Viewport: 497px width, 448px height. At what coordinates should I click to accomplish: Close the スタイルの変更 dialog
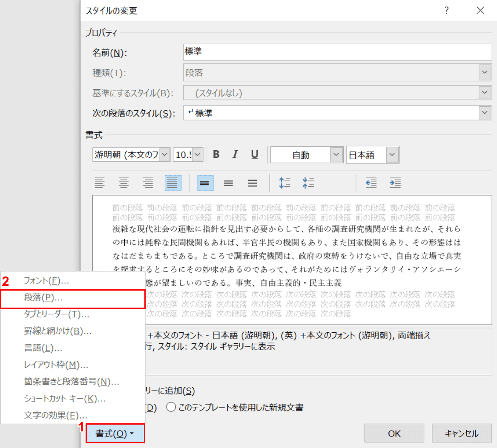pyautogui.click(x=480, y=11)
